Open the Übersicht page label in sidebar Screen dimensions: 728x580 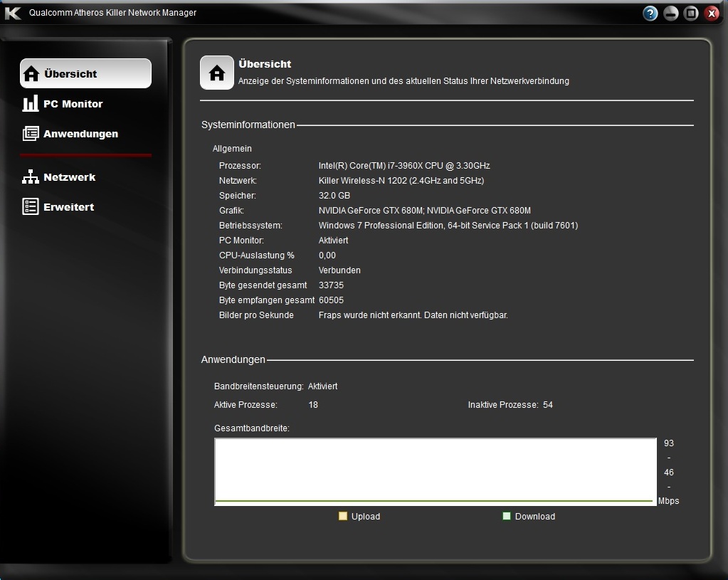point(70,74)
